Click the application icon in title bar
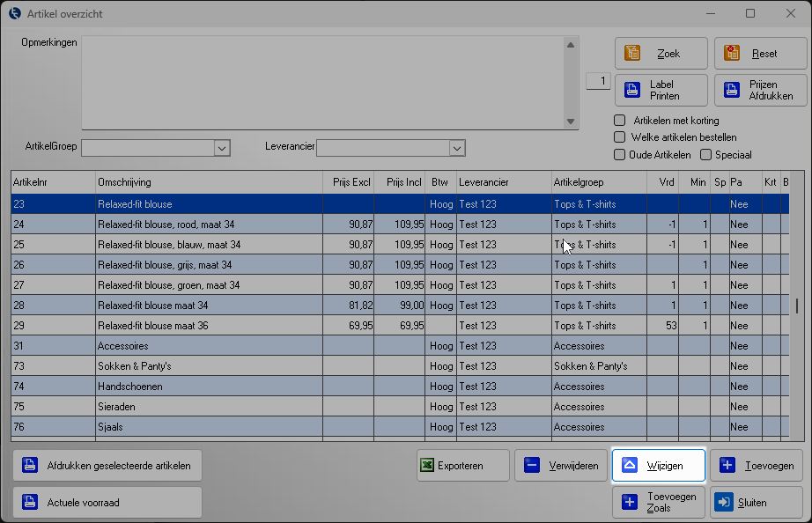Screen dimensions: 812x523 click(x=15, y=13)
